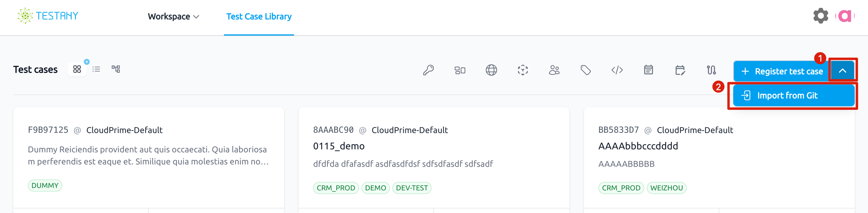Screen dimensions: 868x213
Task: Click the layout blocks toolbar icon
Action: pyautogui.click(x=460, y=70)
